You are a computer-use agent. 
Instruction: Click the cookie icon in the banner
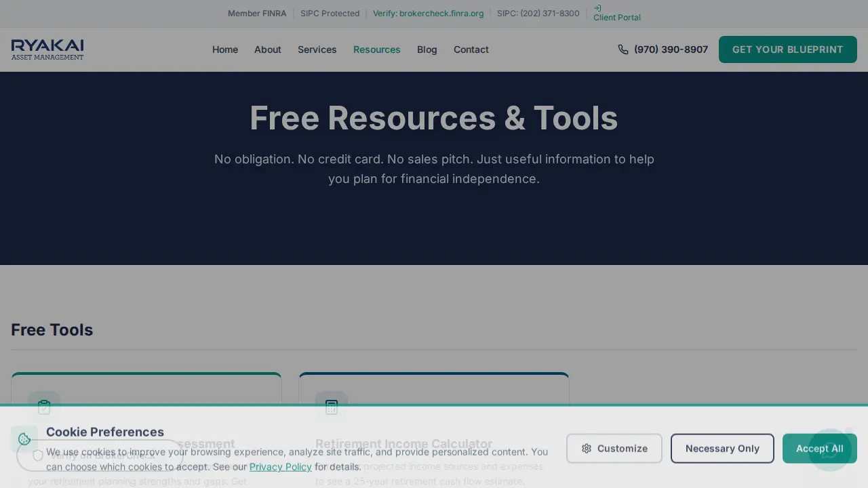pyautogui.click(x=24, y=439)
